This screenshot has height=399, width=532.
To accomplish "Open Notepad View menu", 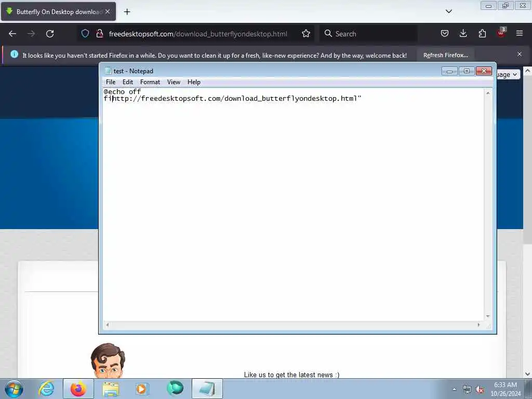I will (174, 82).
